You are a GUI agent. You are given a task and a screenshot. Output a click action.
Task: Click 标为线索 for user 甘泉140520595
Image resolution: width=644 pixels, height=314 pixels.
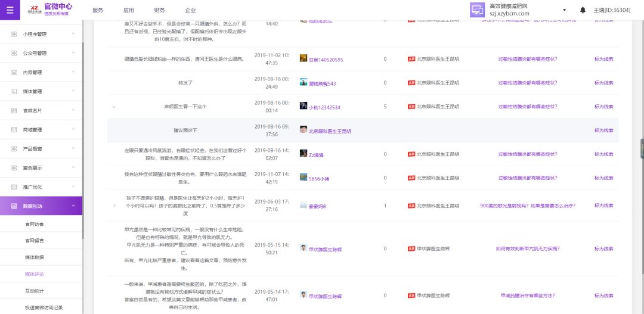(603, 59)
